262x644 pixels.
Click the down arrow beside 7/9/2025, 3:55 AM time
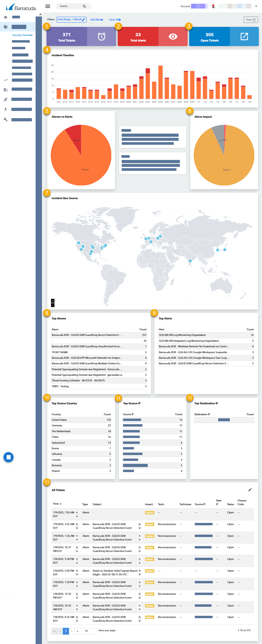tap(77, 528)
